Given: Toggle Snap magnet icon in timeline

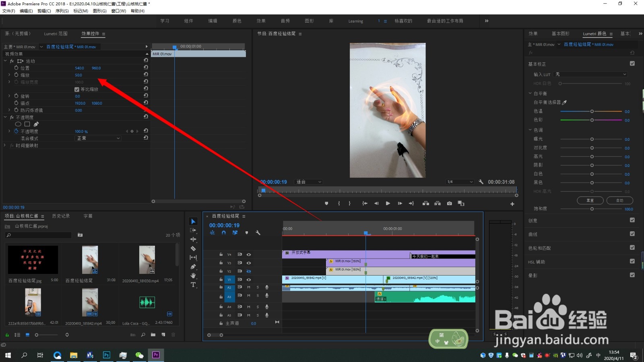Looking at the screenshot, I should click(x=224, y=233).
